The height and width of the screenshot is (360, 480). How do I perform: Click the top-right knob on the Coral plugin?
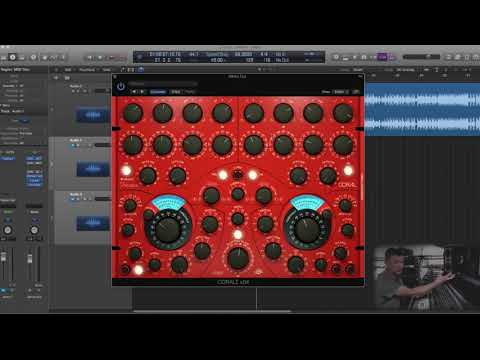[x=343, y=113]
